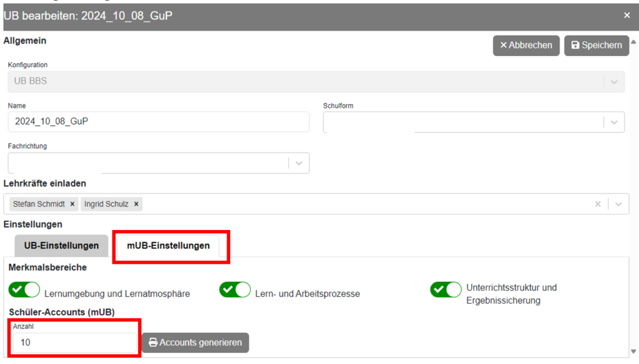Screen dimensions: 639x364
Task: Close the UB bearbeiten dialog
Action: click(627, 16)
